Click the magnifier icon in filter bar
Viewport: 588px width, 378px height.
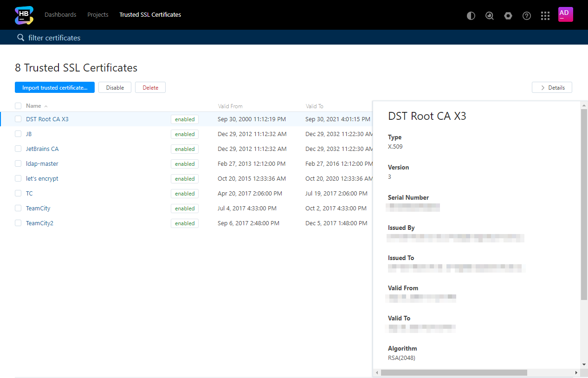coord(20,38)
